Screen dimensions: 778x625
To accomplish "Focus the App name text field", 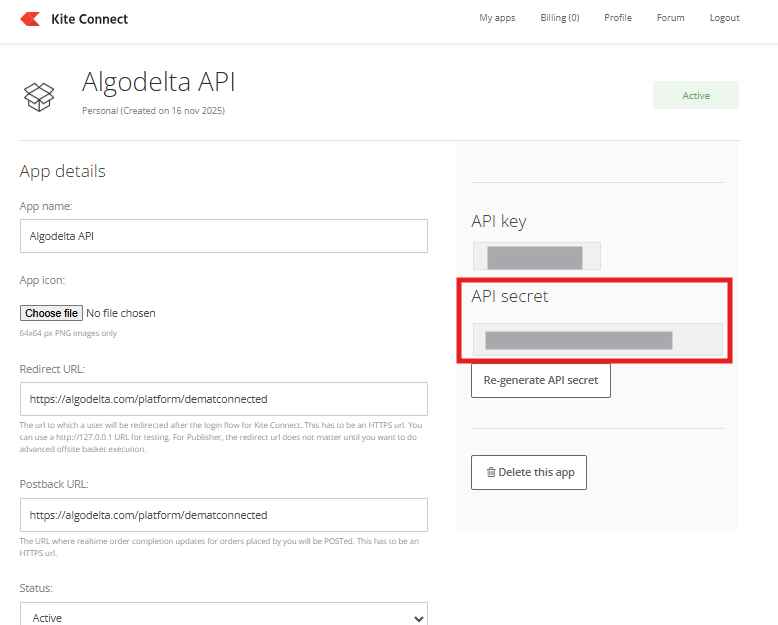I will (x=223, y=236).
